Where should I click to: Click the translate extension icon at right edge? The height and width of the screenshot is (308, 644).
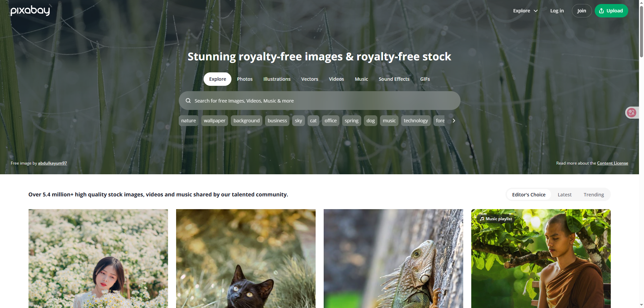click(632, 113)
